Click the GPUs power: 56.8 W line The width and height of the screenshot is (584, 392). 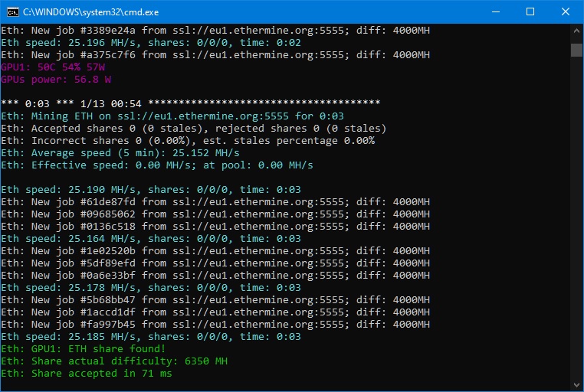coord(56,80)
